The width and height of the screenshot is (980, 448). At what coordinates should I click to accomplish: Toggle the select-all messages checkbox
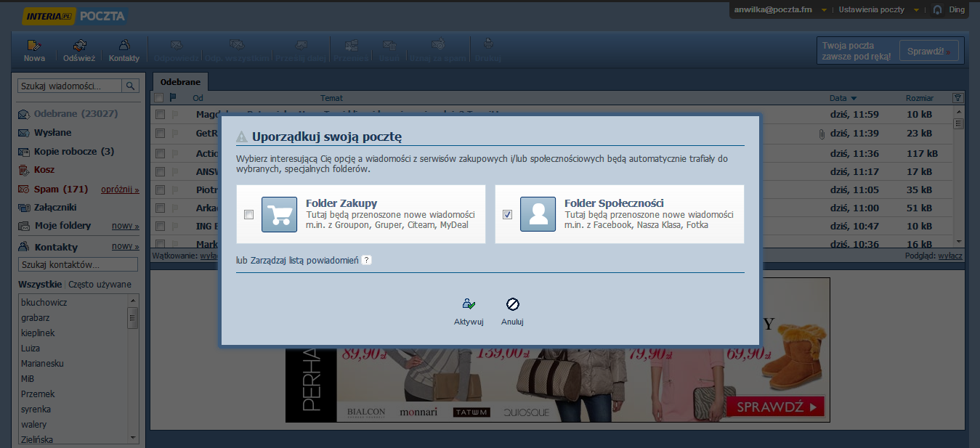tap(159, 98)
